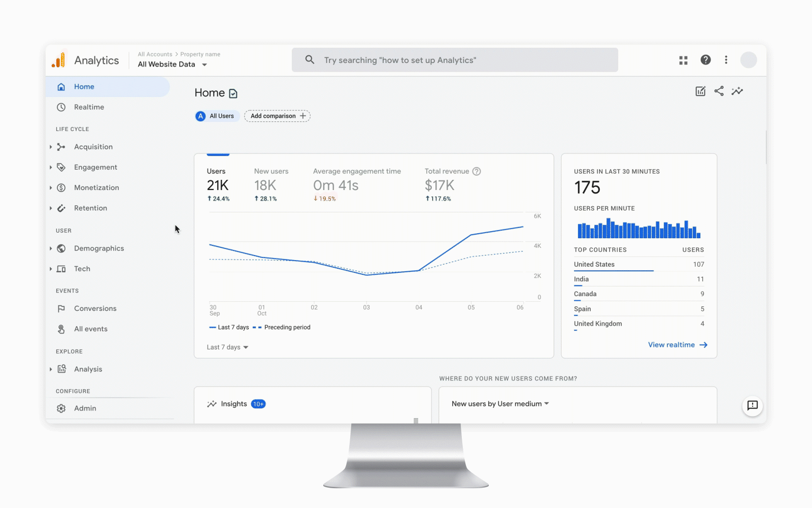Click the Demographics globe icon

61,248
